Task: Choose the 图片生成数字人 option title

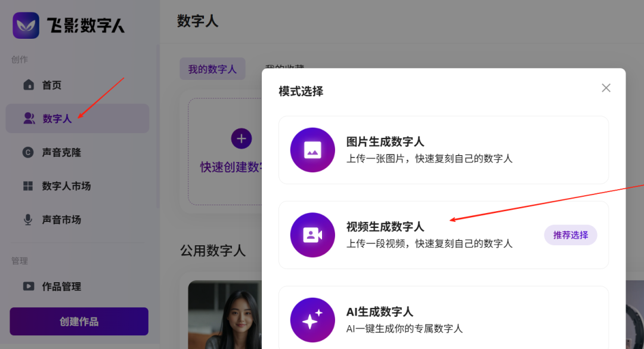Action: click(385, 142)
